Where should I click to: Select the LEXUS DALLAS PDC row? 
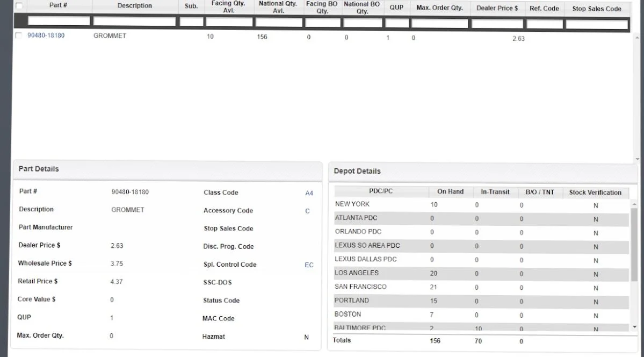coord(481,260)
